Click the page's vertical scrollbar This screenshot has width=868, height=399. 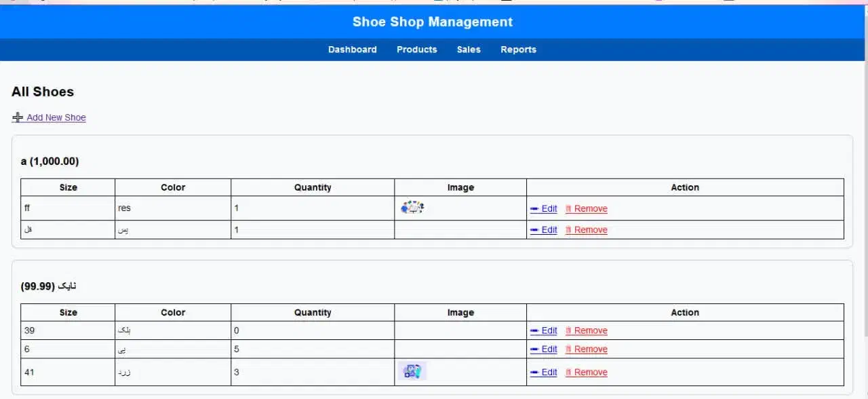[865, 204]
